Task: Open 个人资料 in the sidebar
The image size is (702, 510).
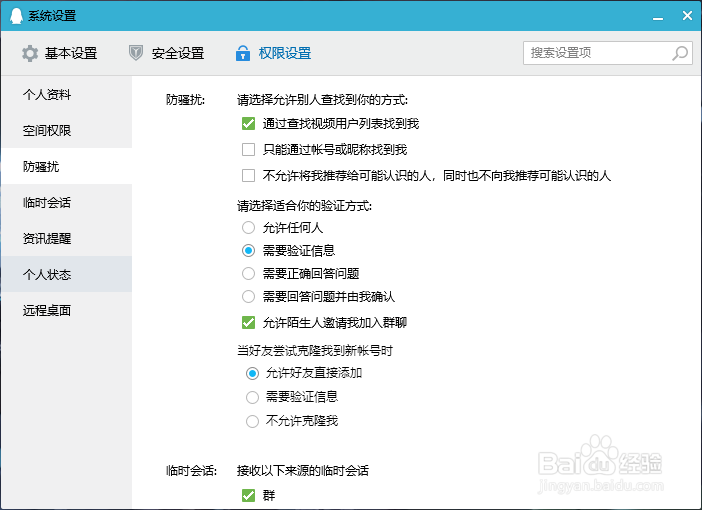Action: click(67, 94)
